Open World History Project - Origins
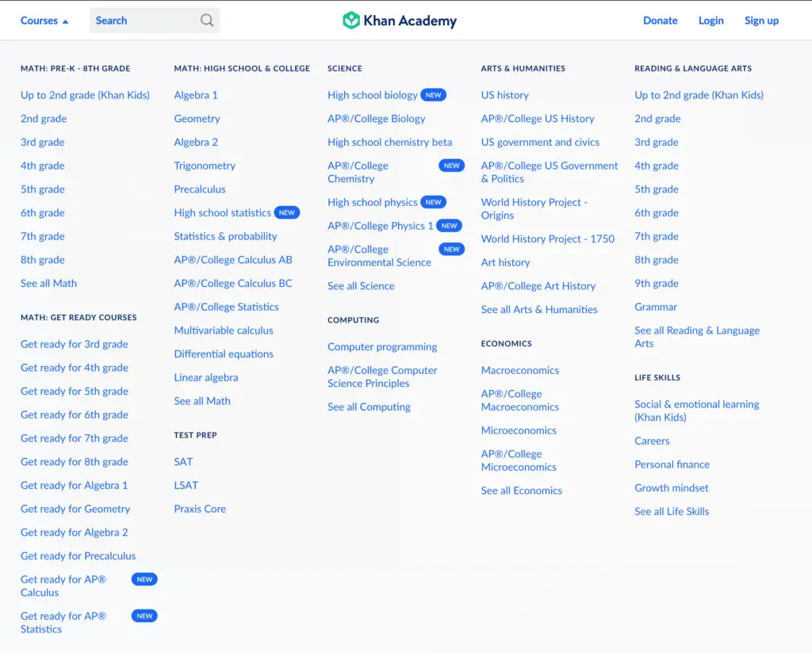 [534, 209]
